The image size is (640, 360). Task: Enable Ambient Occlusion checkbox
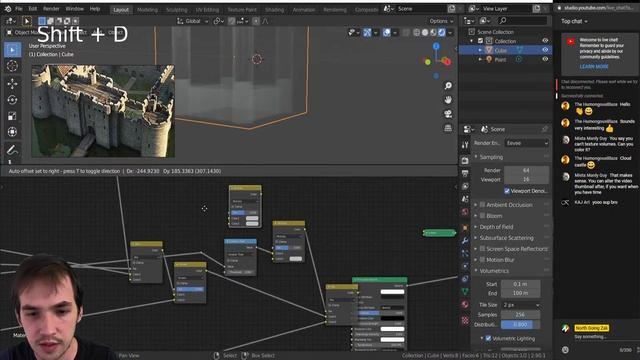(482, 205)
